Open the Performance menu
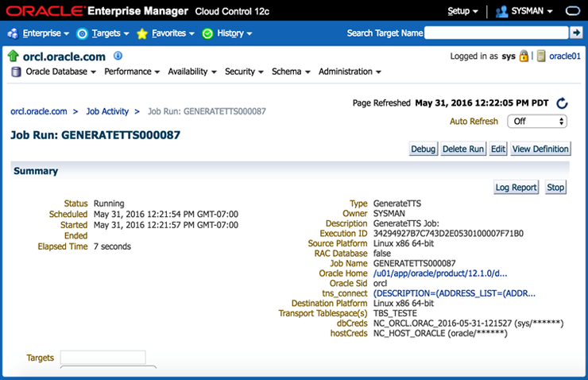The width and height of the screenshot is (588, 380). pos(132,72)
